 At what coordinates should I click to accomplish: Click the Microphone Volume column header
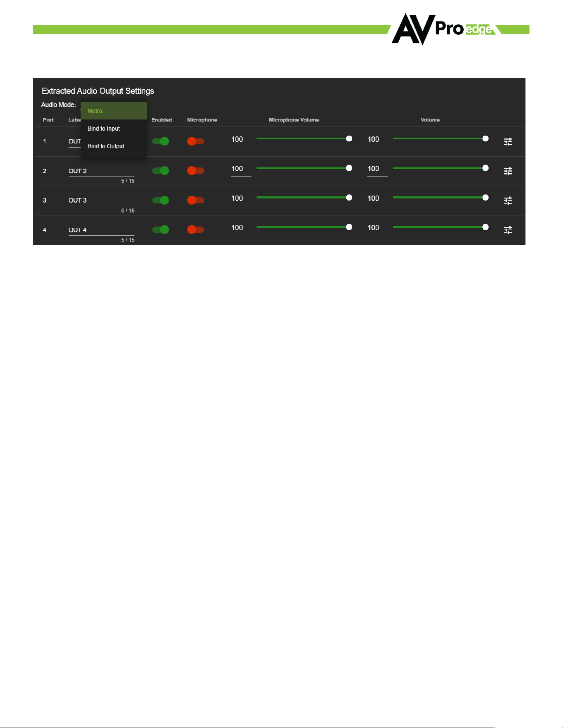point(294,120)
